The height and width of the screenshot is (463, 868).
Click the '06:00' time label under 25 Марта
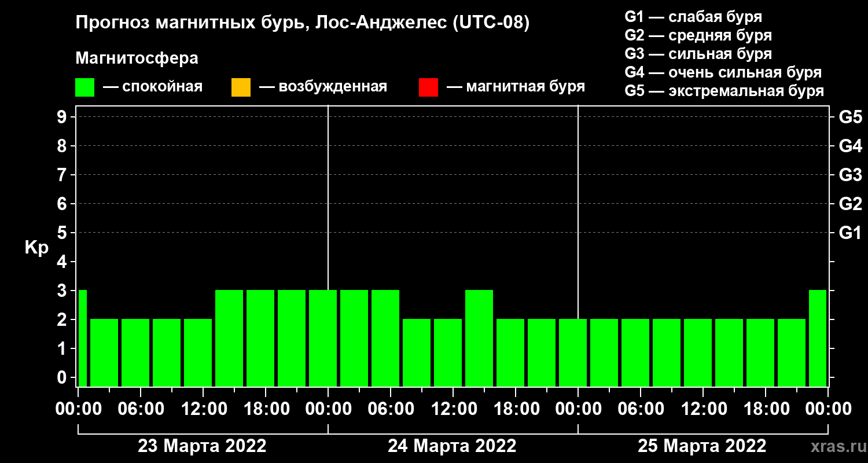point(641,409)
